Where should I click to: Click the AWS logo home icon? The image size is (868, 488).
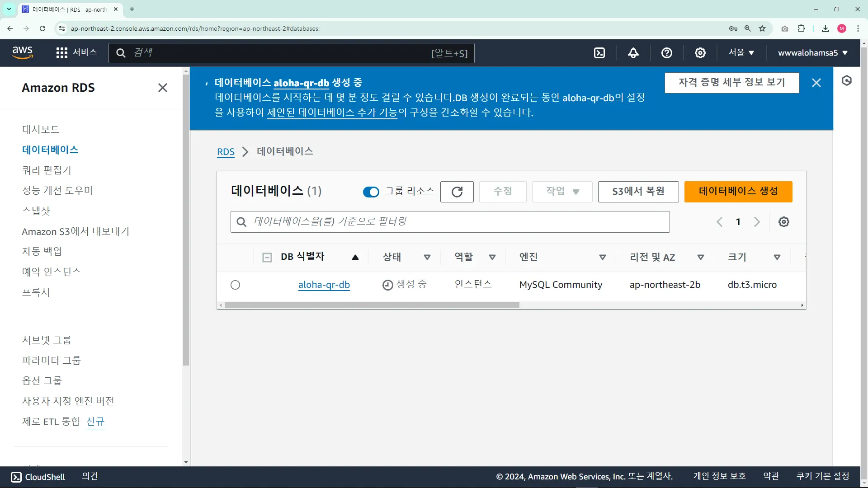pyautogui.click(x=23, y=52)
